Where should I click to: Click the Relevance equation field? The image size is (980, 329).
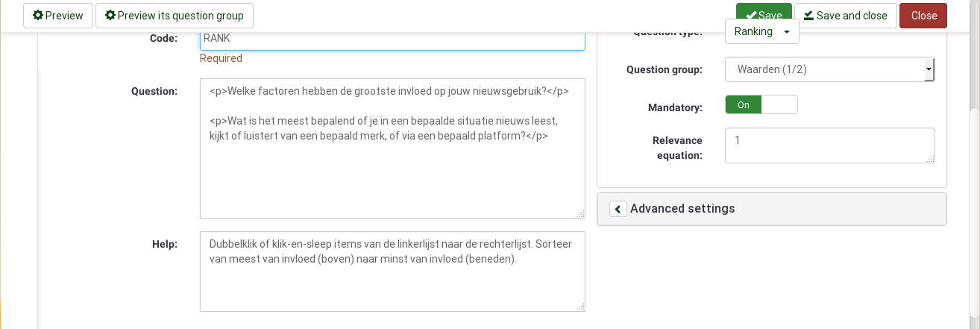pos(829,145)
